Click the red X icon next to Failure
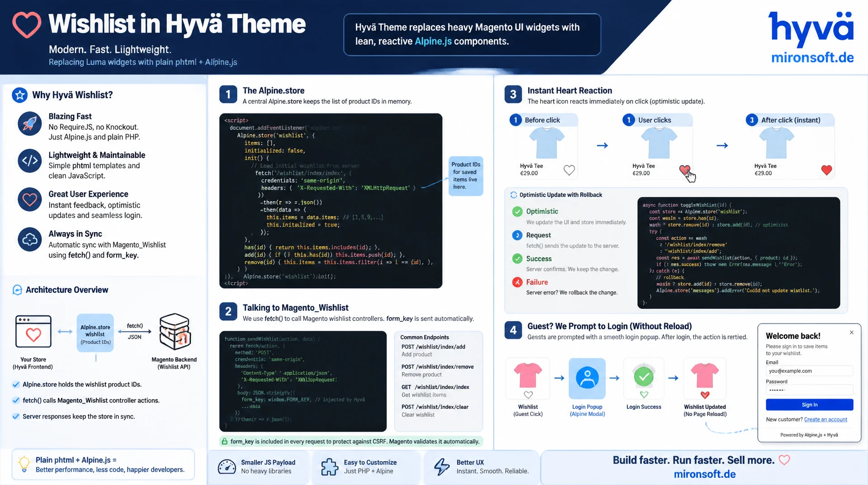 click(517, 282)
